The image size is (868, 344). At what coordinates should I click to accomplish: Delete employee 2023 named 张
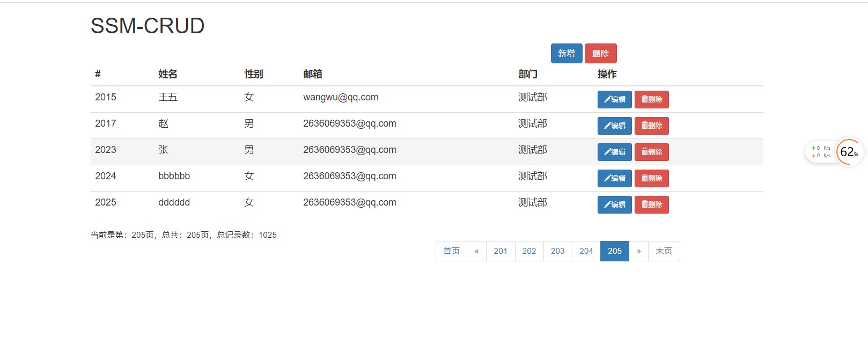click(x=652, y=152)
